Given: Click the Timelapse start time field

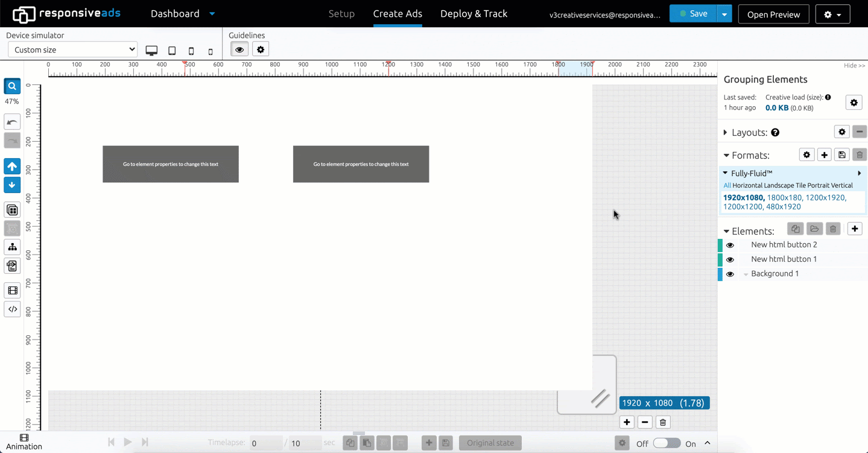Looking at the screenshot, I should click(265, 443).
